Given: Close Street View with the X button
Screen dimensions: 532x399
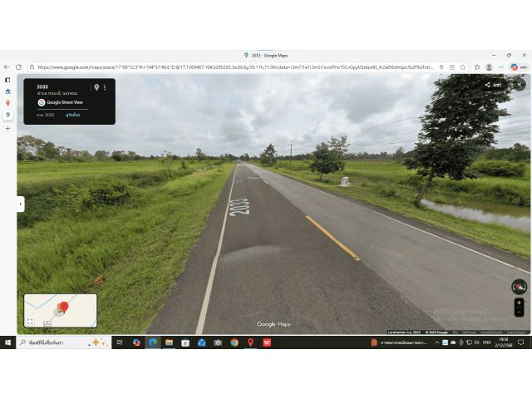Looking at the screenshot, I should point(520,85).
